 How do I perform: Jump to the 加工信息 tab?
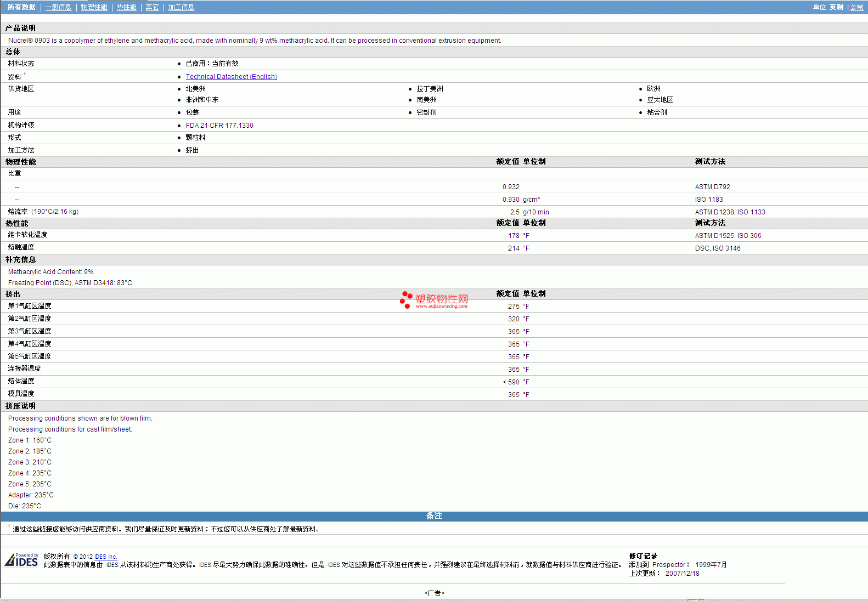[x=181, y=7]
